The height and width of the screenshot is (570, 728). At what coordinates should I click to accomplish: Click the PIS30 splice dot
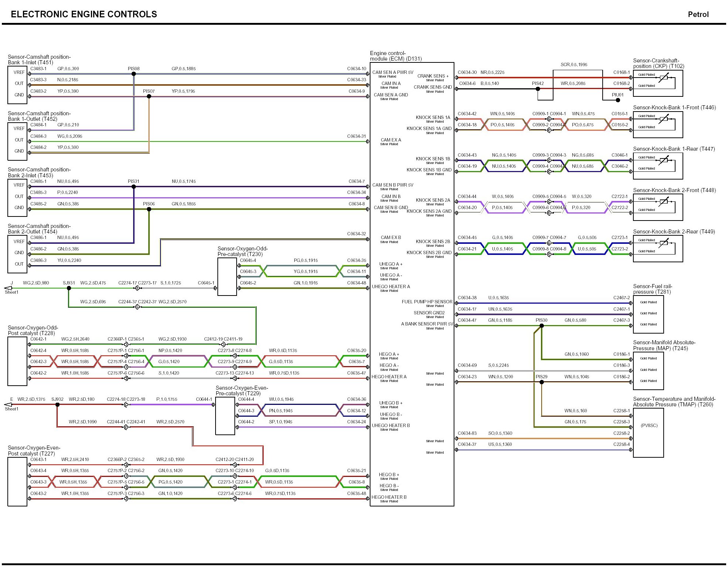[x=542, y=326]
